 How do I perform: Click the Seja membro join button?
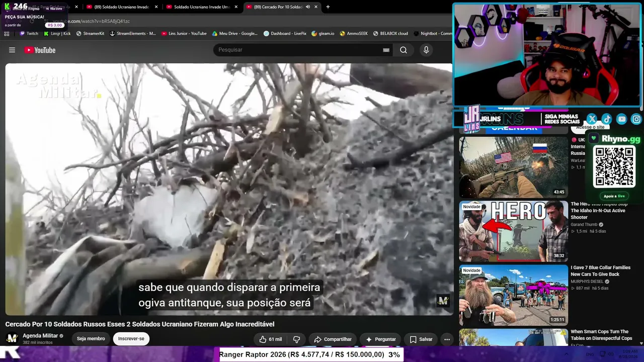91,339
